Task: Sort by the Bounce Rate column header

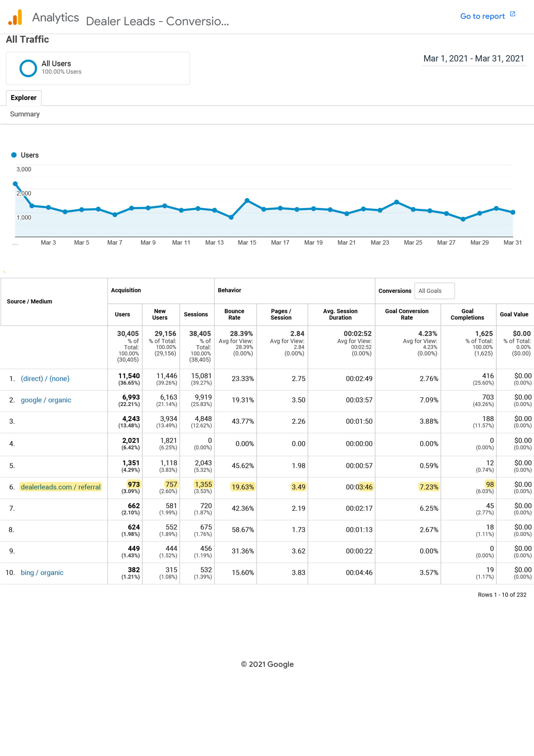Action: point(234,315)
